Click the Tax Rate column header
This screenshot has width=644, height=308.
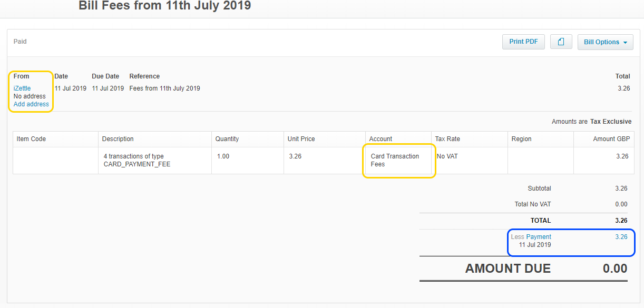(447, 139)
